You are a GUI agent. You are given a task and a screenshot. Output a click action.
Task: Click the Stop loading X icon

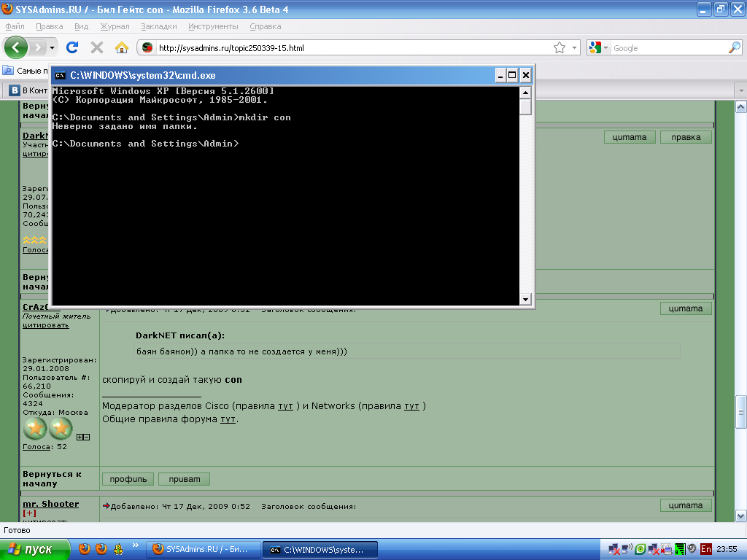point(97,47)
